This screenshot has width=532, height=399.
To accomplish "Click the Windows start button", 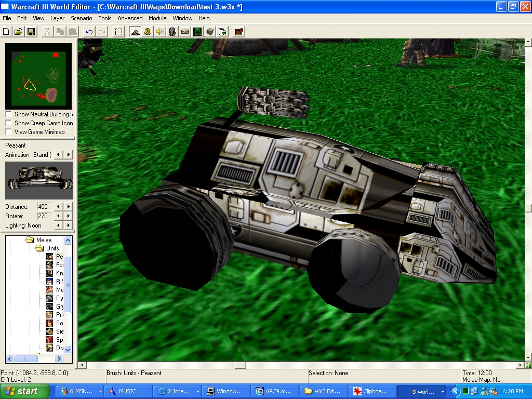I will [x=25, y=391].
